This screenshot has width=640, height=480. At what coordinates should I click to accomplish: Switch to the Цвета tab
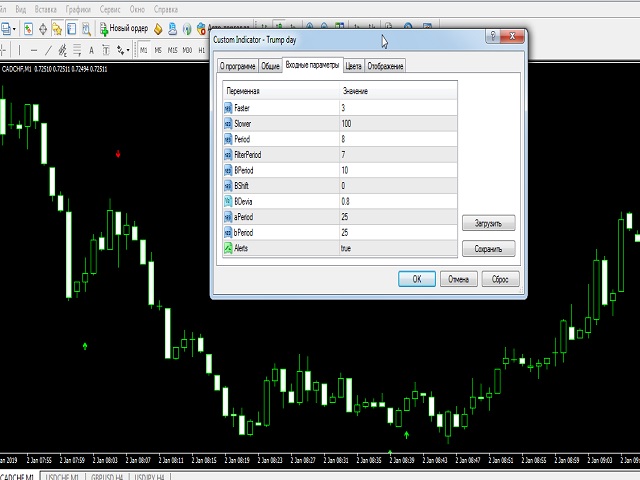click(353, 66)
